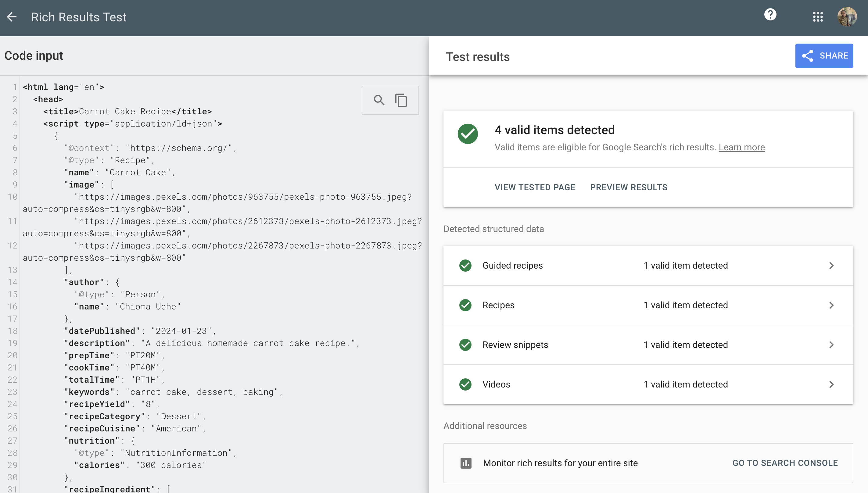Click code line with "Carrot Cake Recipe" title
Screen dimensions: 868x493
(x=127, y=111)
